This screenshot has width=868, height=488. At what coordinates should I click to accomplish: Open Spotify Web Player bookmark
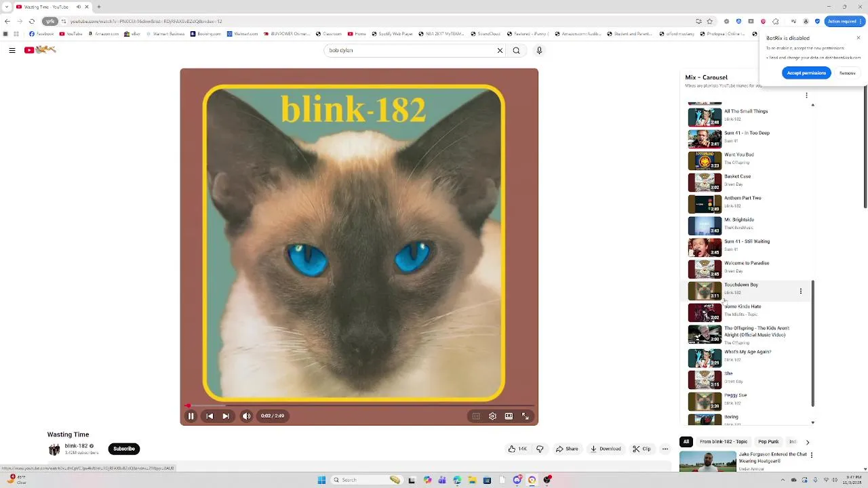(x=392, y=34)
